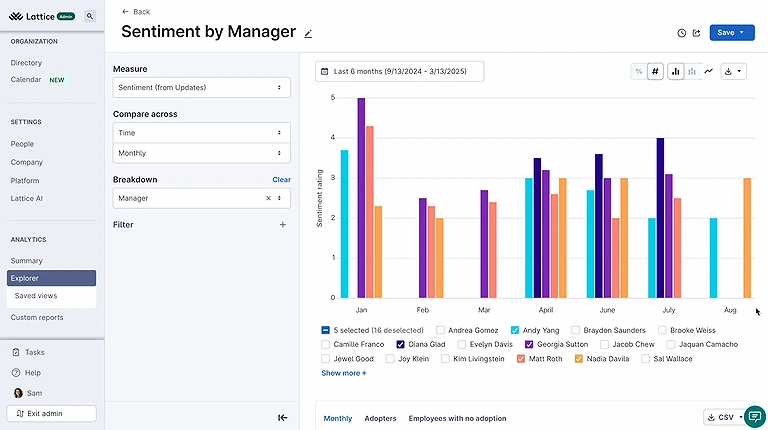Remove the Manager breakdown with the X

tap(268, 198)
